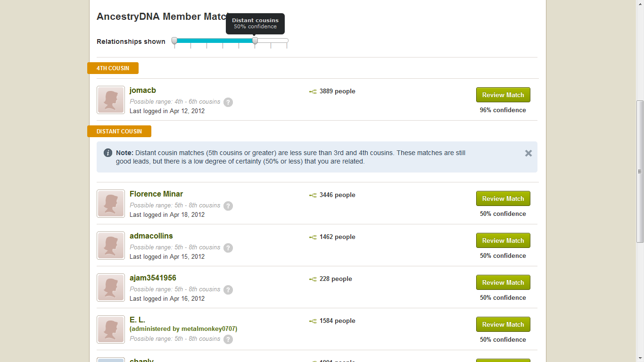644x362 pixels.
Task: Open ajam3541956's family tree icon
Action: pos(312,279)
